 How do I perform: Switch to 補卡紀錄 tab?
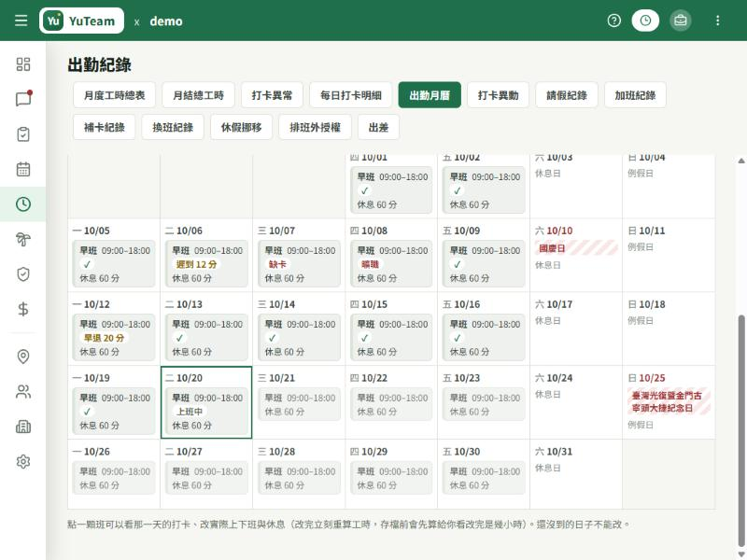[104, 127]
